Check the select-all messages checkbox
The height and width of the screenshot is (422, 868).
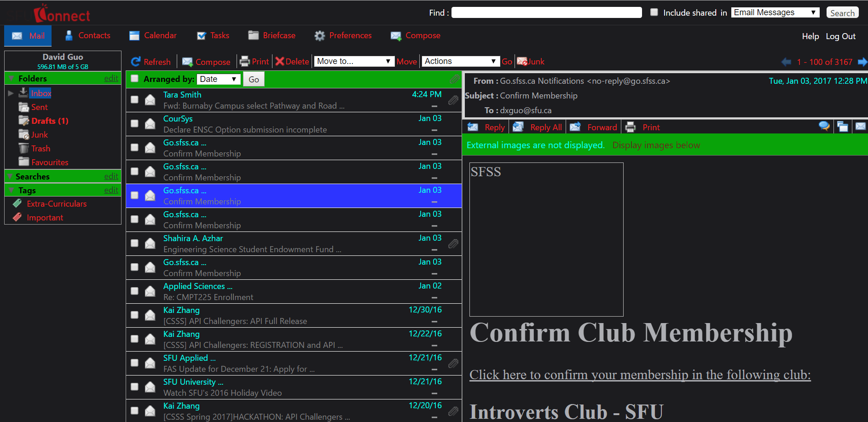[x=134, y=79]
